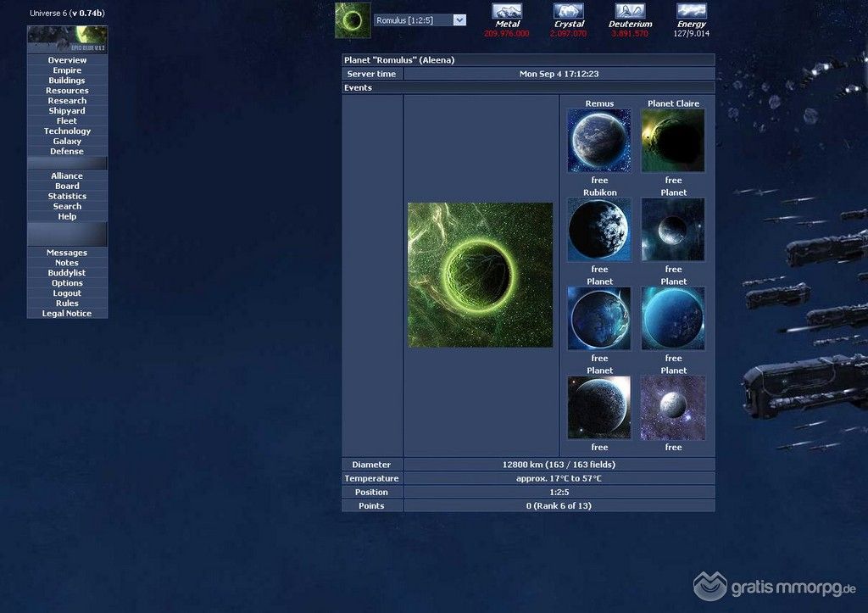Click the large green Romulus planet image
The height and width of the screenshot is (613, 868).
point(480,275)
